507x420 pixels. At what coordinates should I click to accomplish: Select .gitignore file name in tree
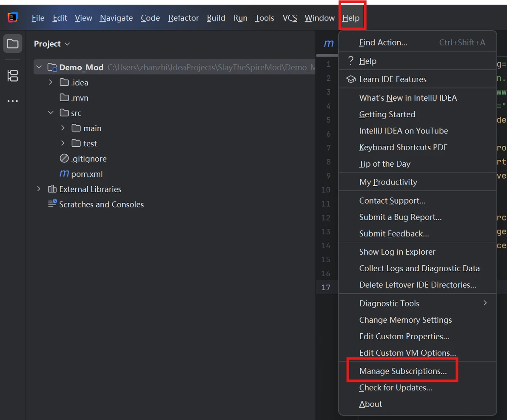(89, 159)
